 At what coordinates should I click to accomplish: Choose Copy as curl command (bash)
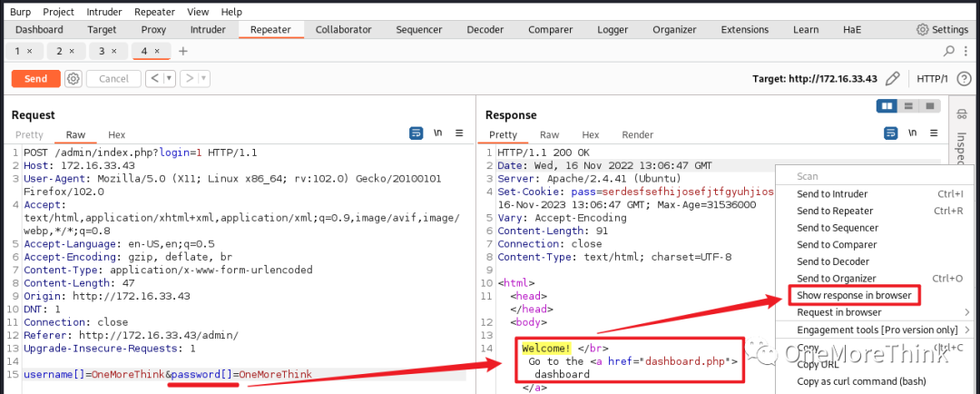pyautogui.click(x=877, y=381)
